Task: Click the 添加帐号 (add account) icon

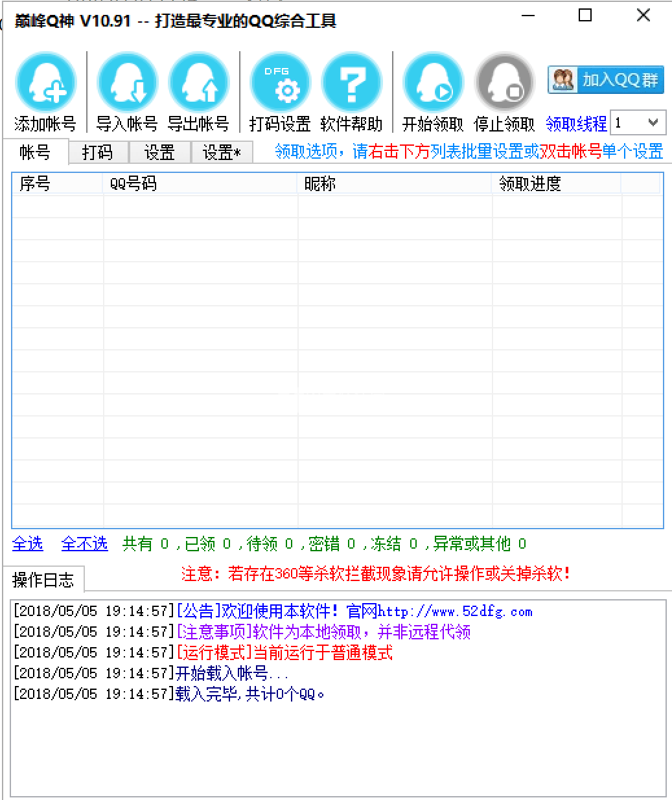Action: pyautogui.click(x=45, y=83)
